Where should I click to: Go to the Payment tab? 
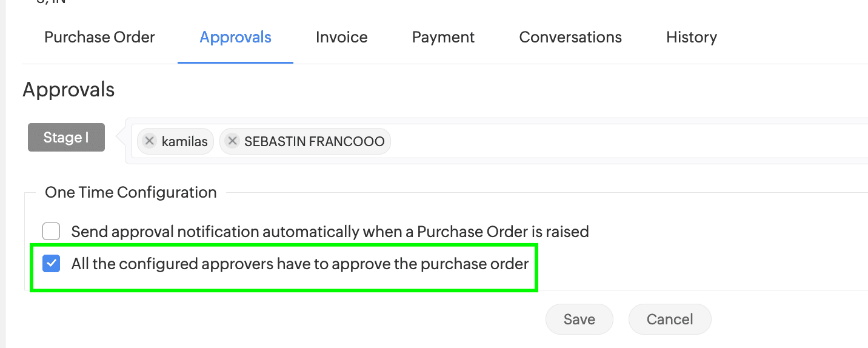[x=443, y=38]
